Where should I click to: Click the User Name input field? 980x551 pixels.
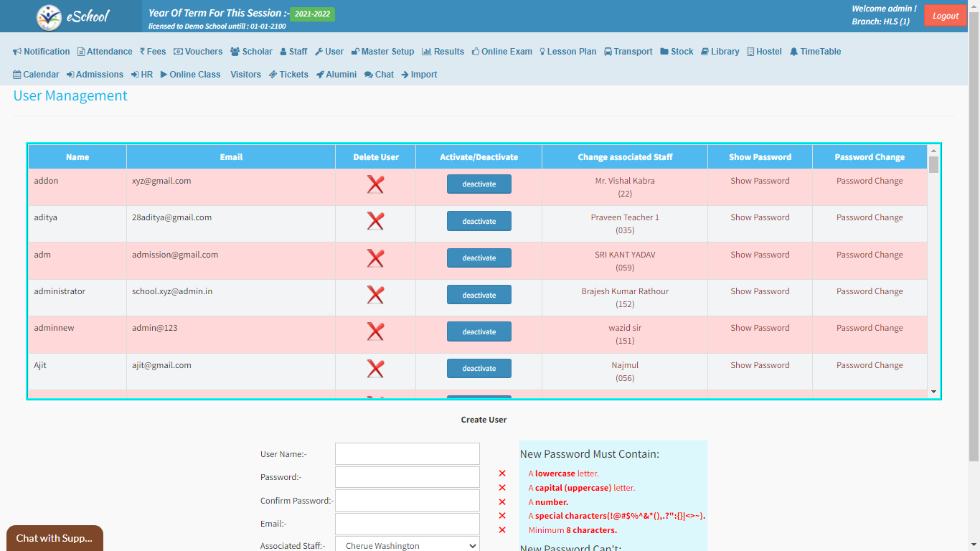407,454
